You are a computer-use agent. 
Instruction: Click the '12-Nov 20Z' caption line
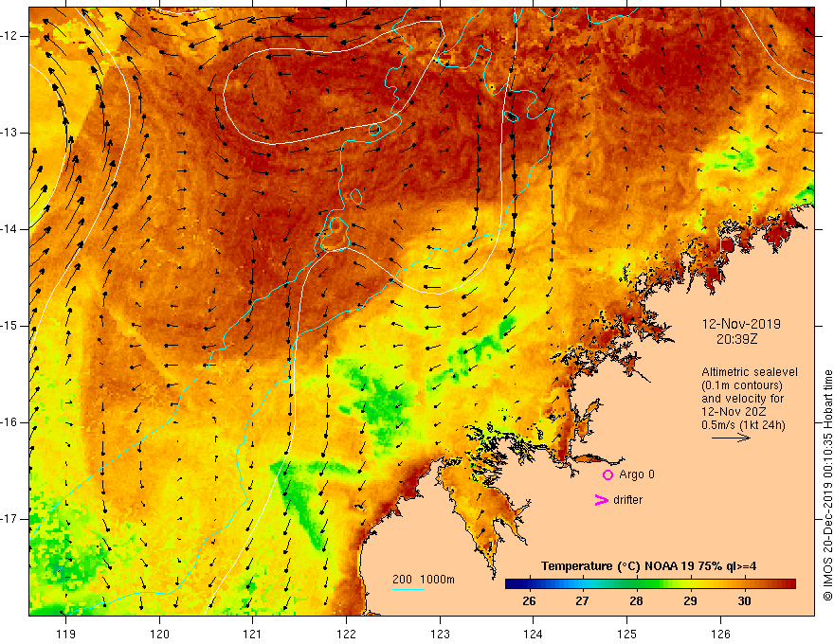pos(734,412)
